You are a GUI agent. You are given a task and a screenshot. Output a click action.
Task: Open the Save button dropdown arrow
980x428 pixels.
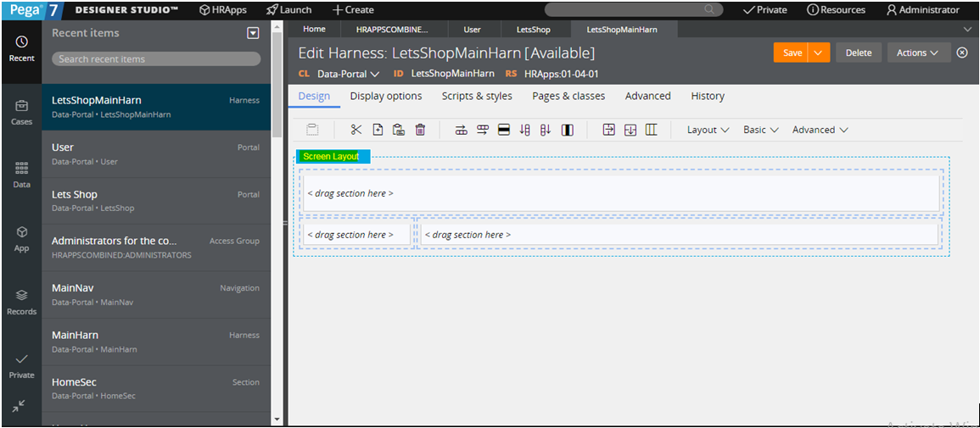(819, 53)
